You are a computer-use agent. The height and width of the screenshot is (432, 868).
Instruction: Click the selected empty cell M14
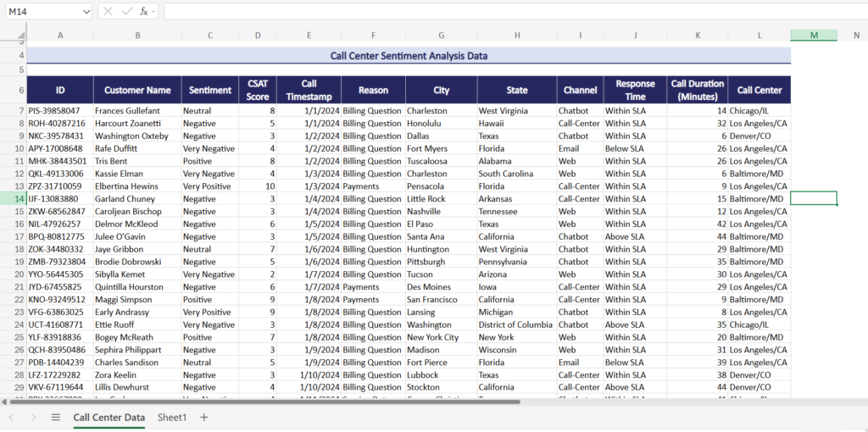(x=814, y=198)
